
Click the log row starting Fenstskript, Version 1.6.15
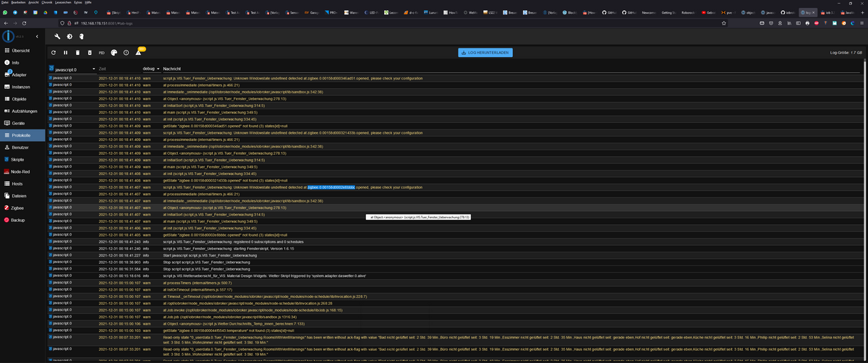pyautogui.click(x=456, y=249)
